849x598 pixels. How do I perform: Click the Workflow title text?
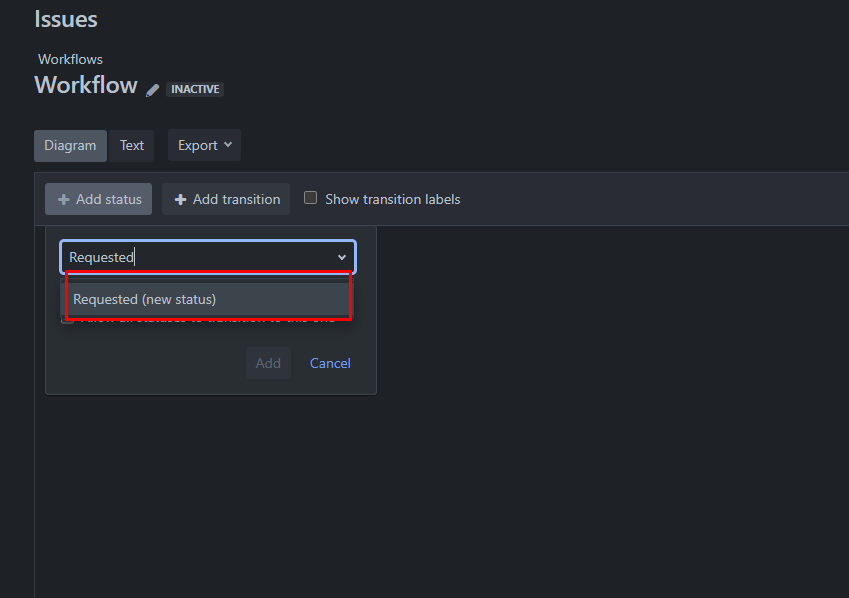86,85
